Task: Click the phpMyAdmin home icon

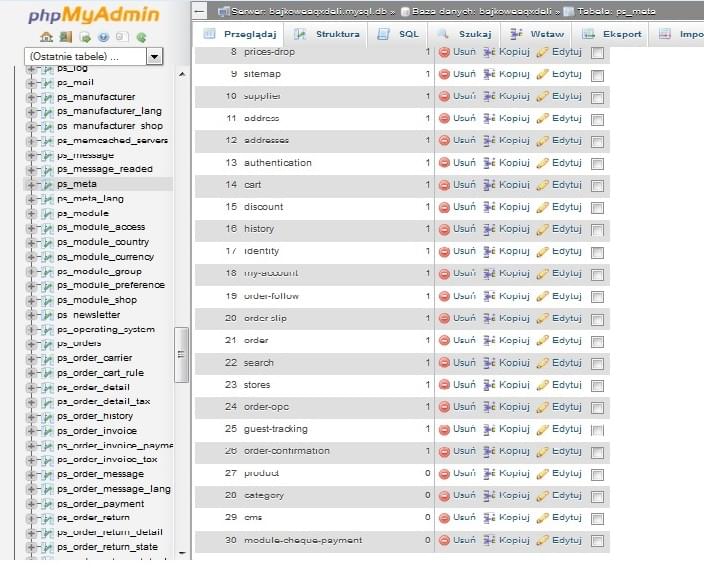Action: coord(46,37)
